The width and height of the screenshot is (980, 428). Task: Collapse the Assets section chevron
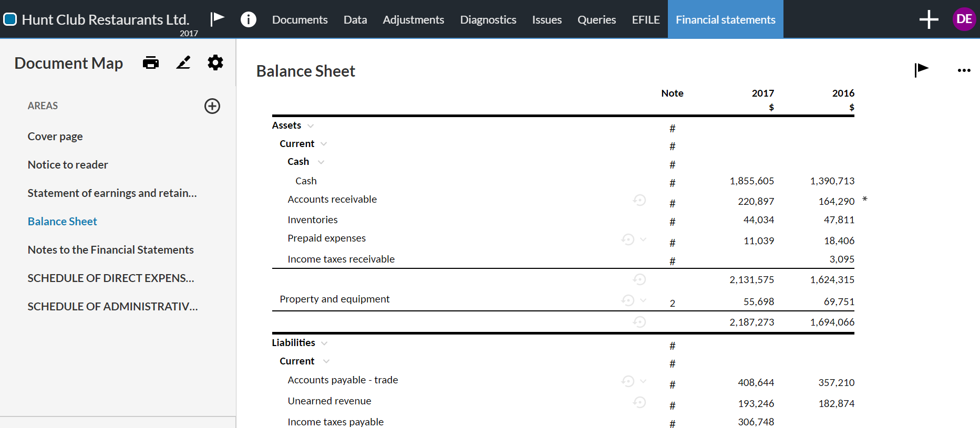pyautogui.click(x=311, y=126)
